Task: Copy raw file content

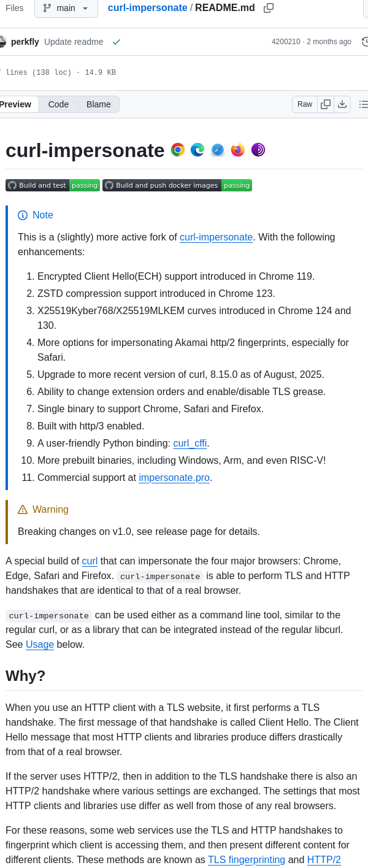Action: point(326,104)
